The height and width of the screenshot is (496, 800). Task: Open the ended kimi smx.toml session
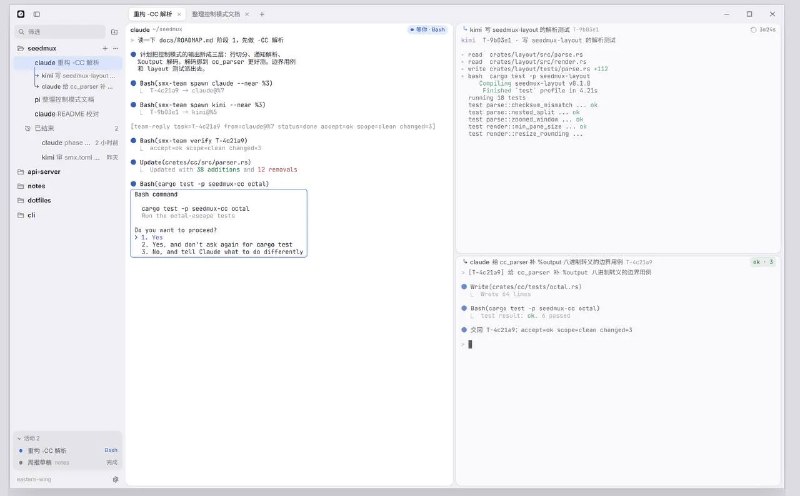click(x=79, y=157)
